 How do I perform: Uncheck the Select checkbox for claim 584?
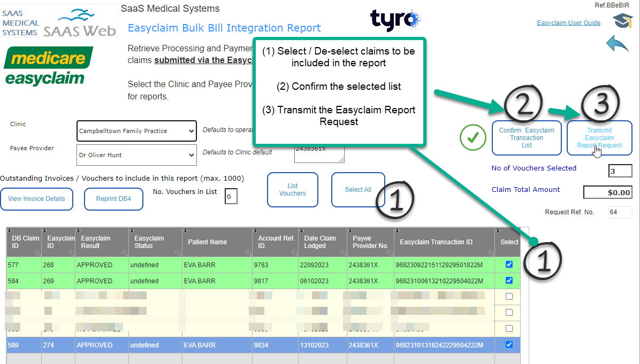click(509, 281)
